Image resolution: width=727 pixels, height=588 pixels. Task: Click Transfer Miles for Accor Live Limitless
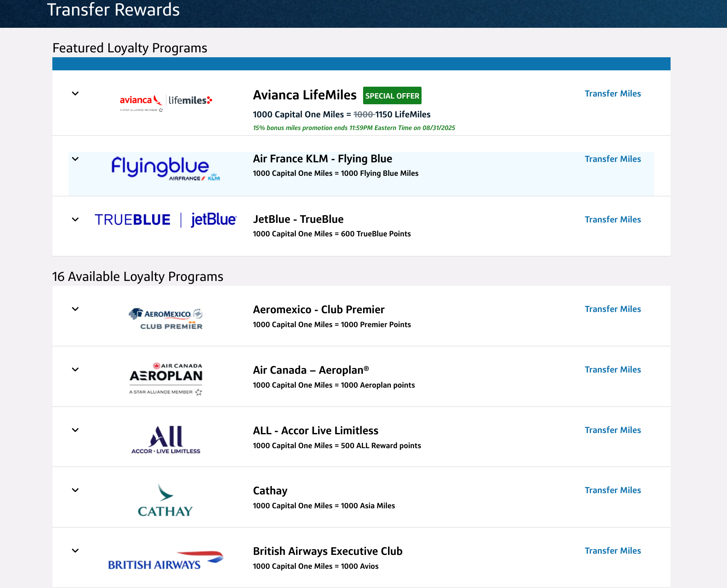tap(613, 430)
